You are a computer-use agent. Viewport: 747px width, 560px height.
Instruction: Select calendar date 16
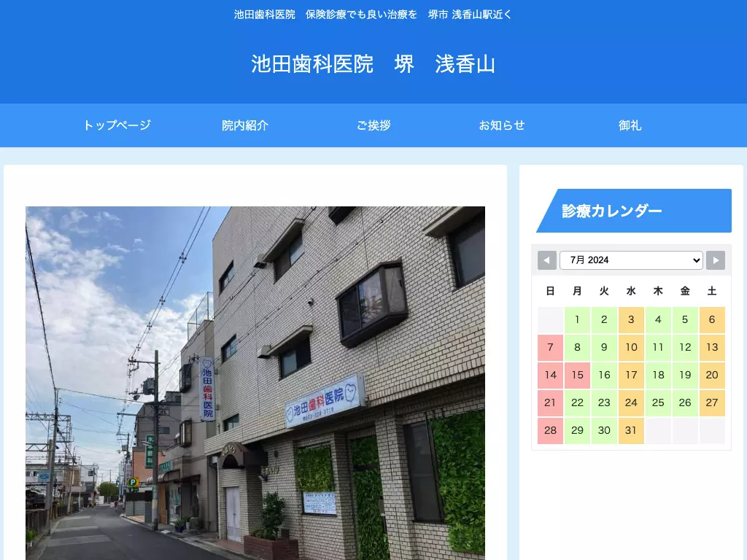click(604, 375)
